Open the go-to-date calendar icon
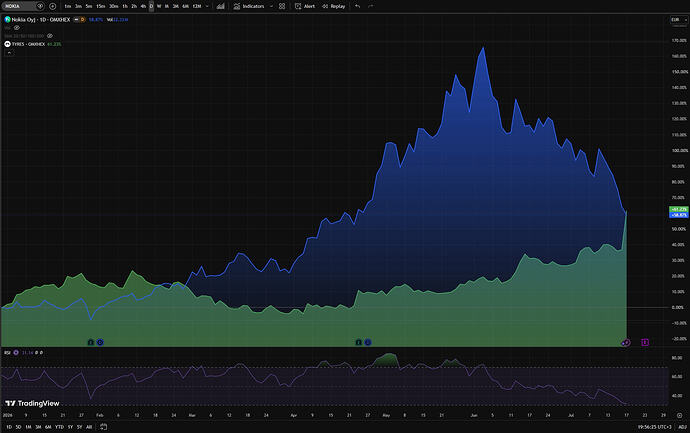690x433 pixels. click(103, 427)
